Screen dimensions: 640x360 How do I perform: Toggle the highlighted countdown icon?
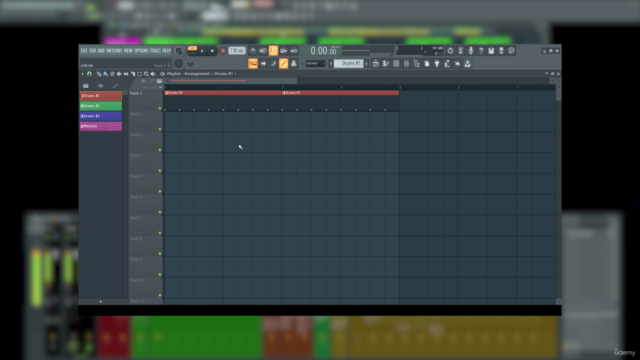(x=273, y=51)
